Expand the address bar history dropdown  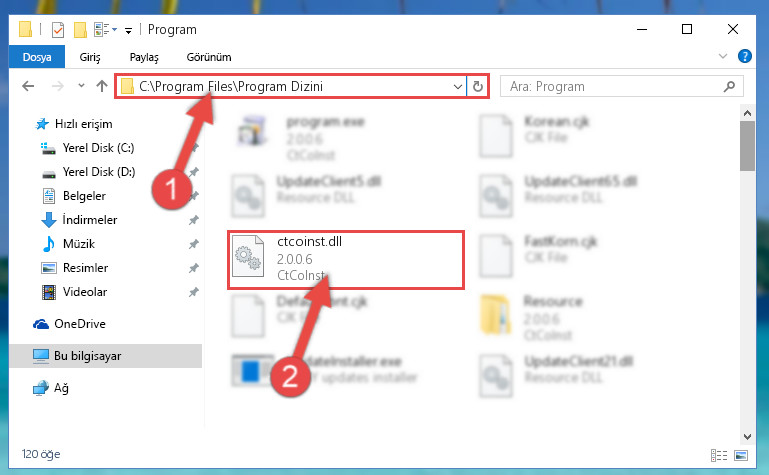(458, 87)
